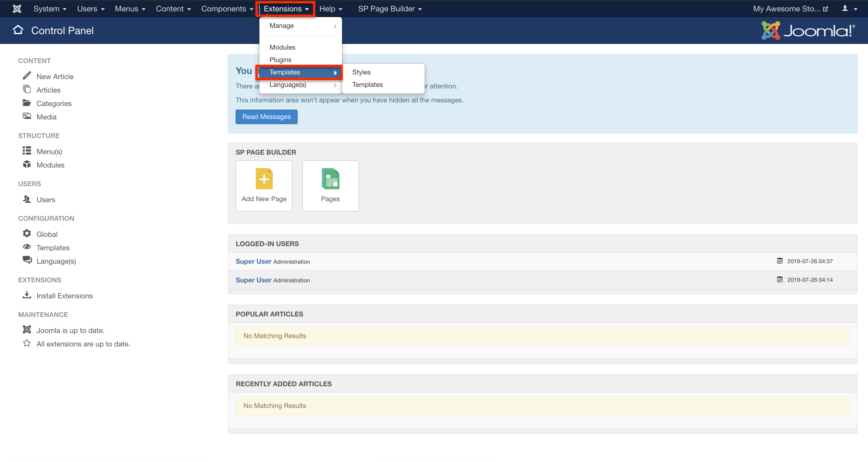
Task: Open the System dropdown menu
Action: coord(50,9)
